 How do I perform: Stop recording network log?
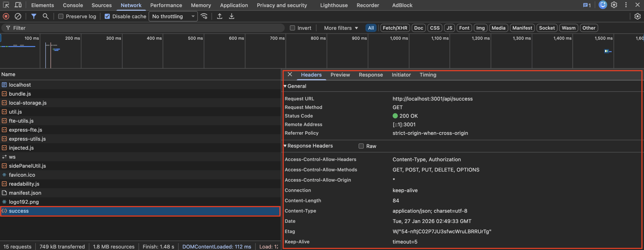click(x=6, y=16)
